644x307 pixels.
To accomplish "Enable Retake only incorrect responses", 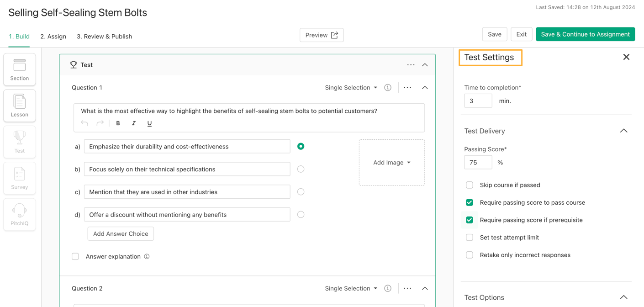I will 470,255.
